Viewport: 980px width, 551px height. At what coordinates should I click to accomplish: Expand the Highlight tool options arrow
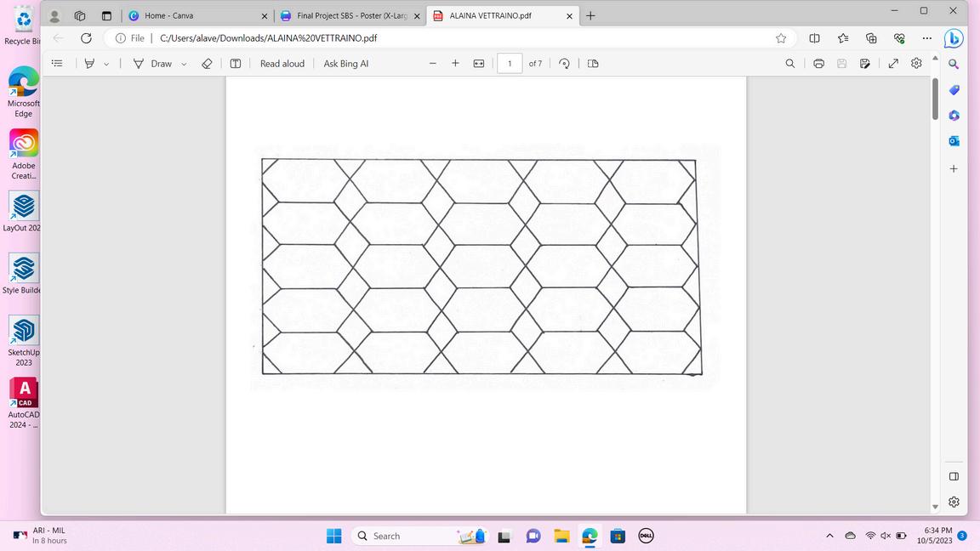pos(106,64)
